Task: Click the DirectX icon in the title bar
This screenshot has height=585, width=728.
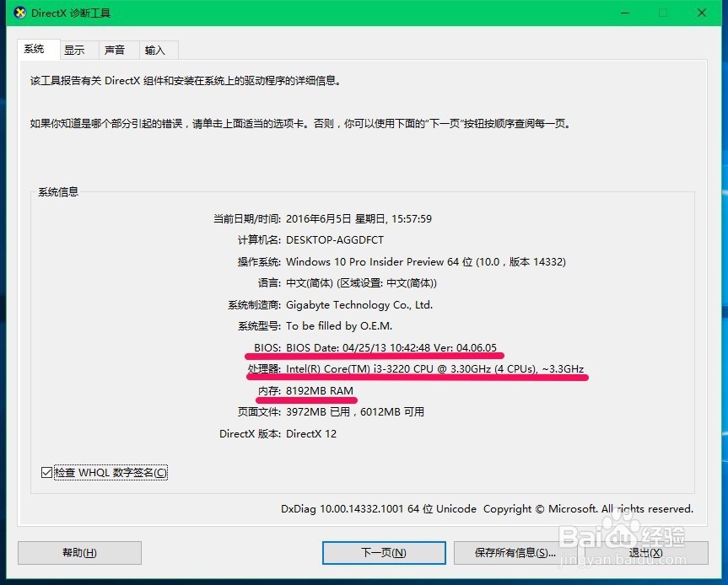Action: 19,13
